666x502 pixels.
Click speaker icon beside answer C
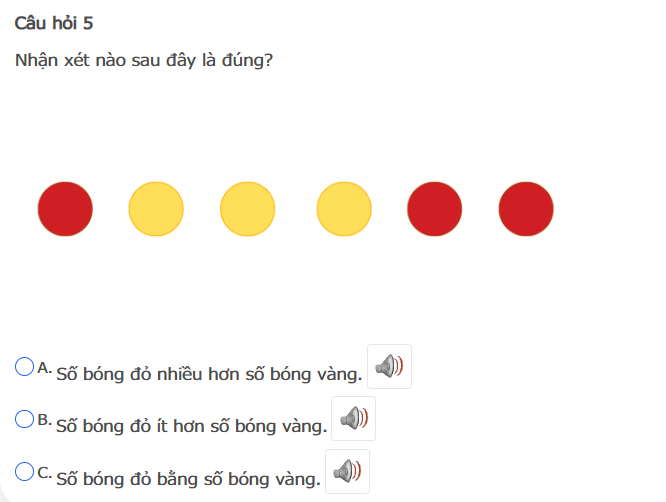[347, 471]
